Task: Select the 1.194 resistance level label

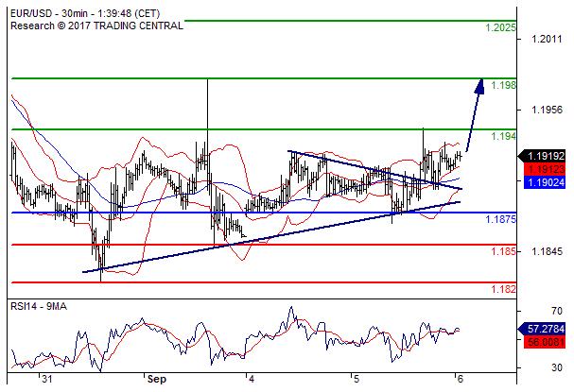Action: (503, 136)
